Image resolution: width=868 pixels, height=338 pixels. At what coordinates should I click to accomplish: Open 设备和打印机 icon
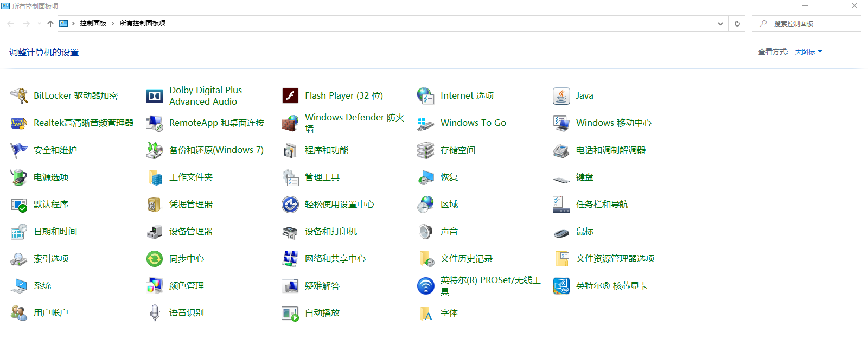290,232
